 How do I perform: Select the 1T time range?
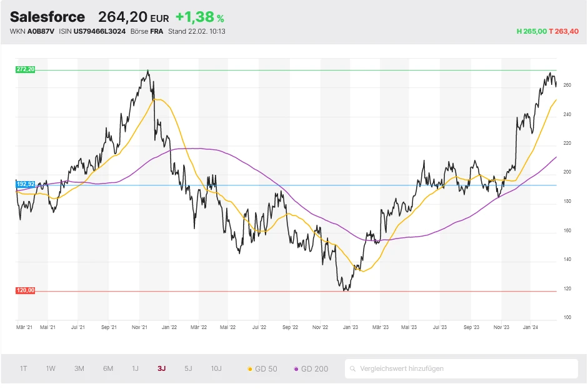(23, 368)
